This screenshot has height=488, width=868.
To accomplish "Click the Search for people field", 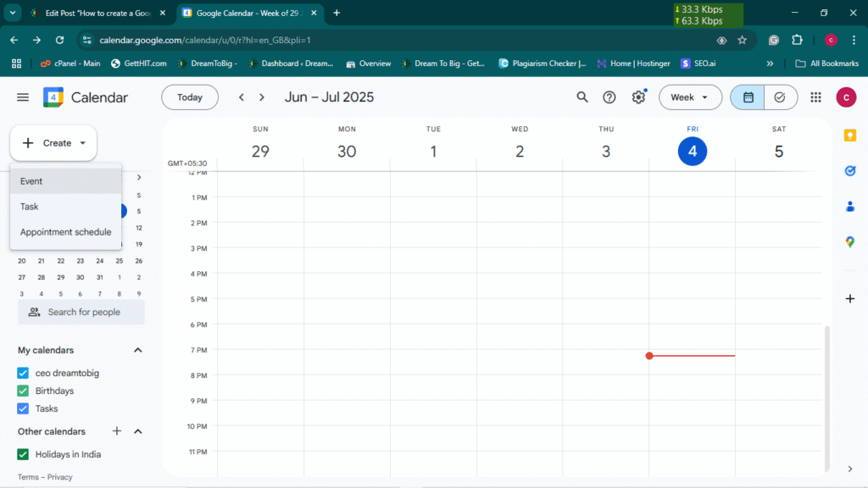I will click(81, 312).
